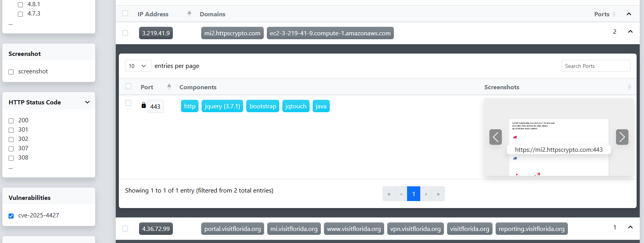644x243 pixels.
Task: Click the bootstrap component tag
Action: (263, 106)
